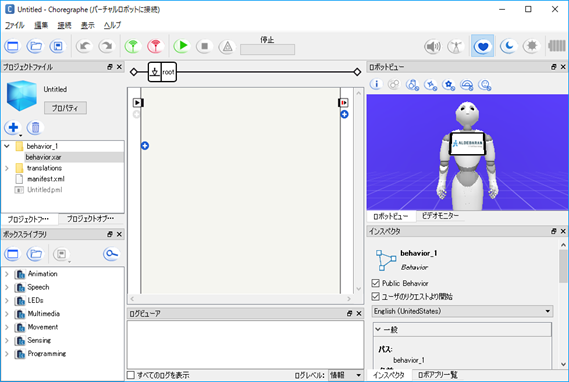Select Untitled.pml file
The height and width of the screenshot is (382, 569).
(x=45, y=190)
